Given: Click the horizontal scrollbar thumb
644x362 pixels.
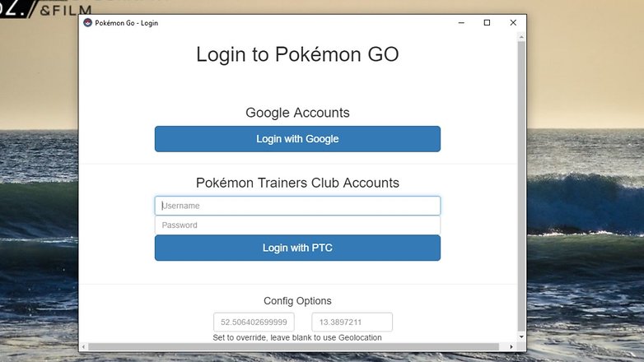Looking at the screenshot, I should click(x=293, y=347).
